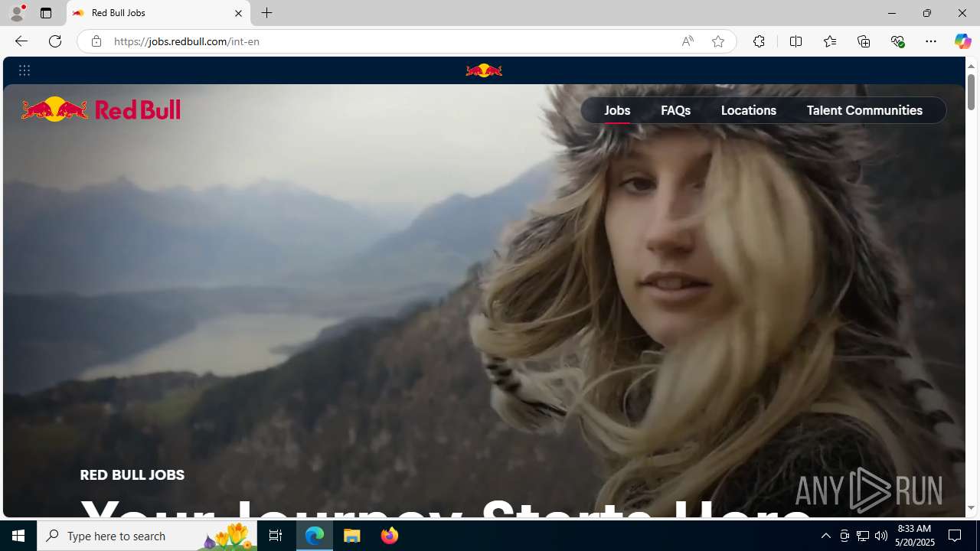Open the Extensions menu

759,41
